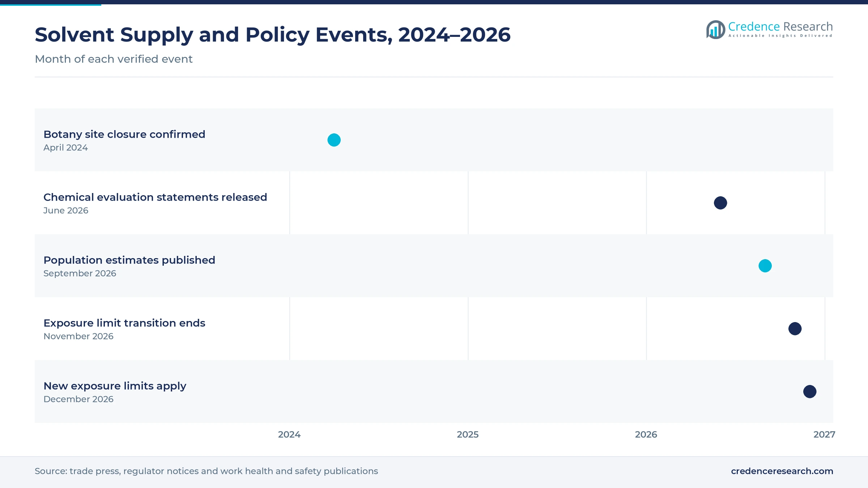
Task: Click the 2026 axis label
Action: [646, 435]
